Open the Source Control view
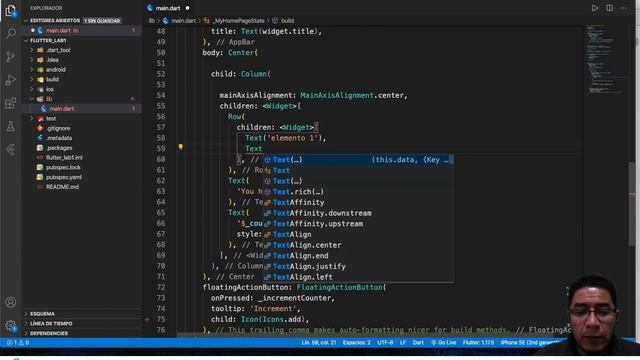 [x=11, y=56]
